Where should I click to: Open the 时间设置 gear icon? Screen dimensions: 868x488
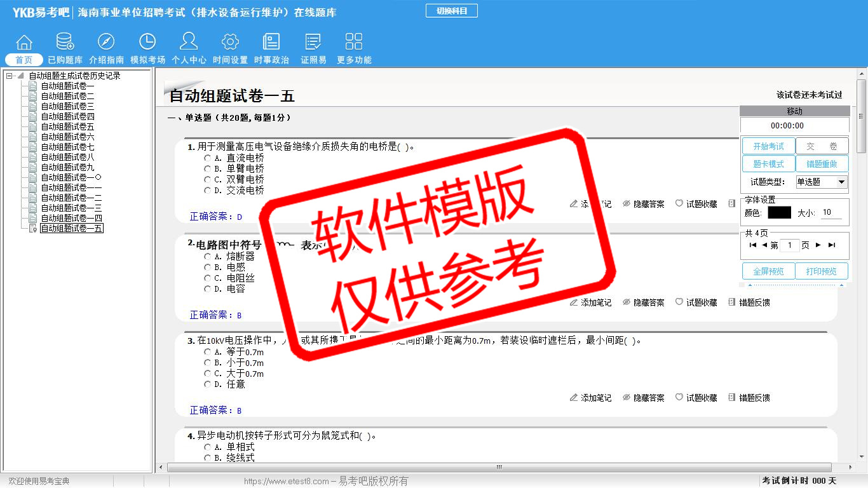pyautogui.click(x=230, y=42)
